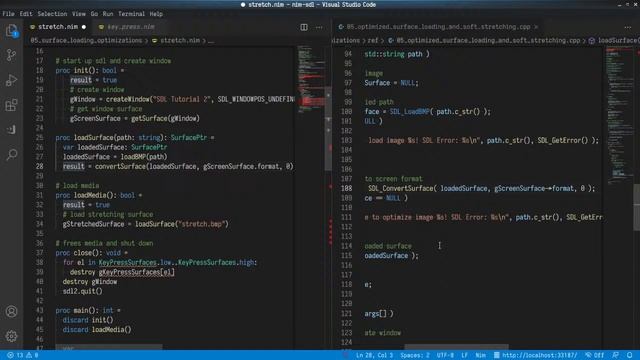Click 'SDL_ConvertSurface' in right editor
Viewport: 640px width, 360px height.
pyautogui.click(x=400, y=189)
